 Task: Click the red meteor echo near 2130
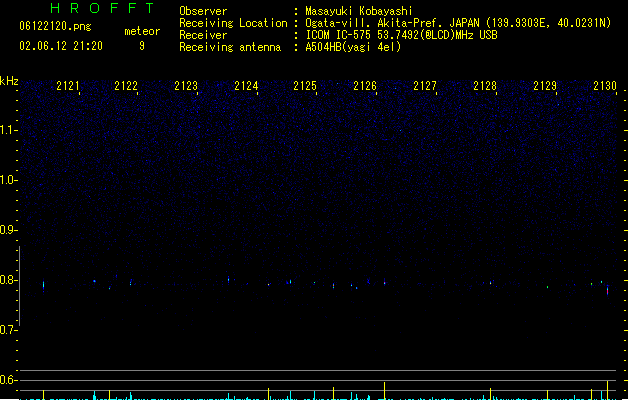pyautogui.click(x=607, y=290)
